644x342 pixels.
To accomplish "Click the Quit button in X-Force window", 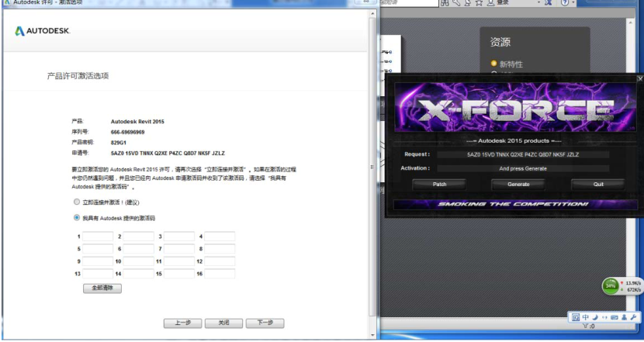I will click(x=598, y=185).
